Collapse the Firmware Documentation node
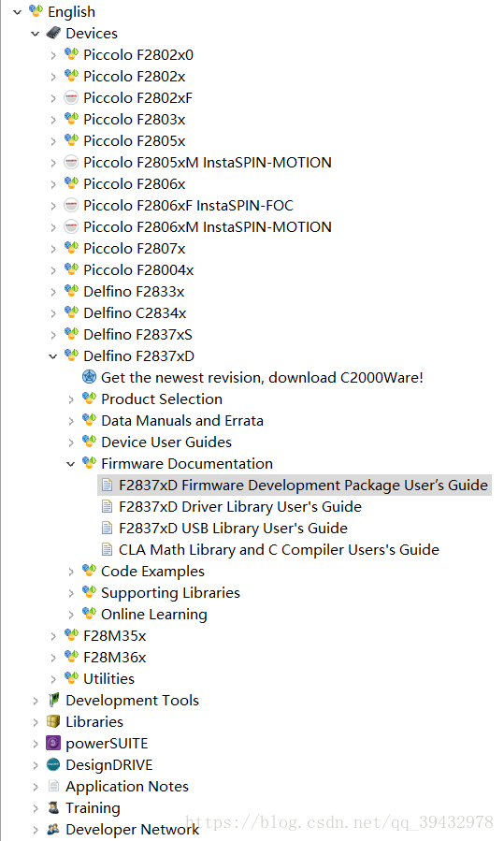Viewport: 504px width, 841px height. [71, 464]
